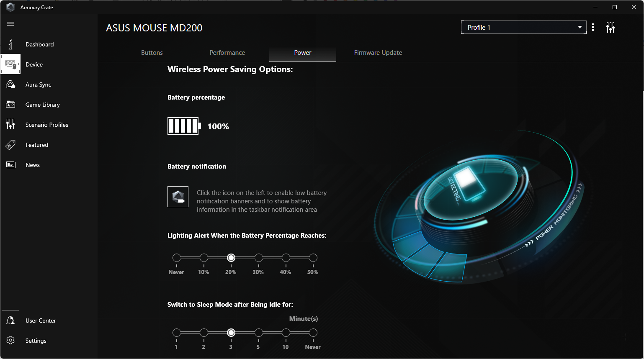Open the hamburger menu icon
This screenshot has height=359, width=644.
(x=10, y=24)
